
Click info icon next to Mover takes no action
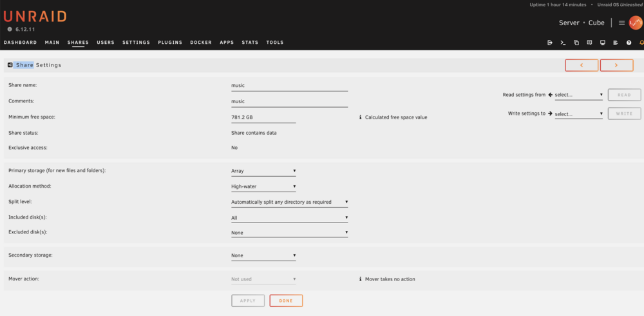360,279
